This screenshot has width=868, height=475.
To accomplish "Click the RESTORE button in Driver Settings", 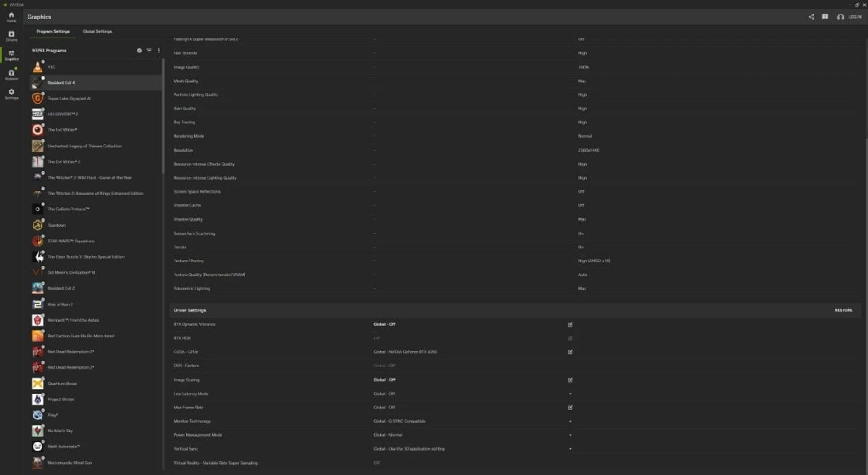I will point(843,310).
